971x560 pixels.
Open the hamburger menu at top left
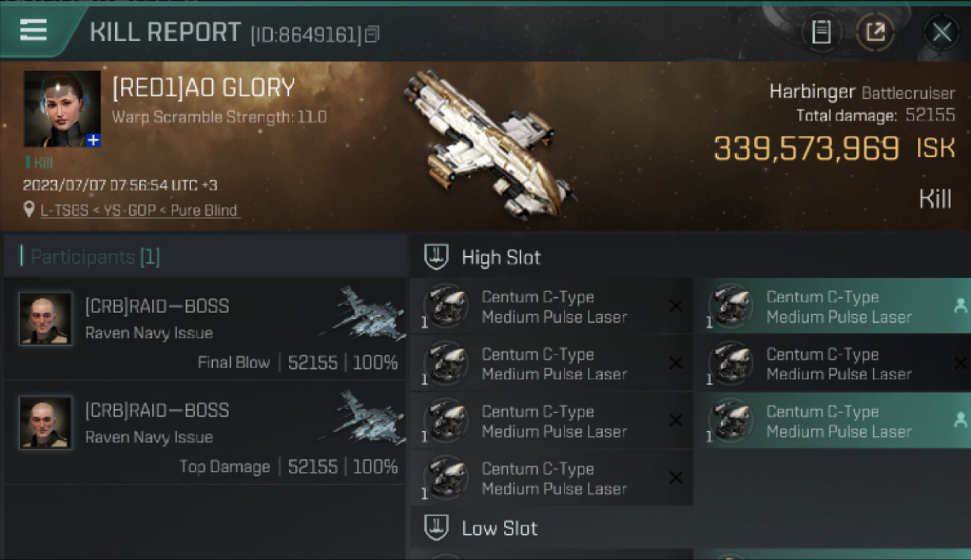click(34, 30)
